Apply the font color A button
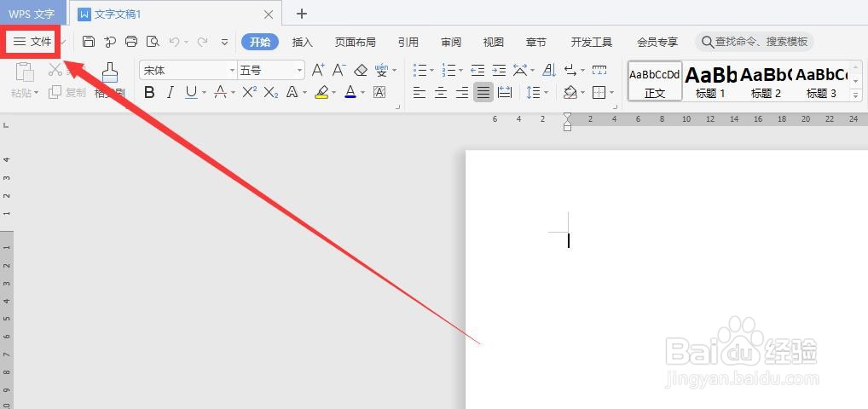The image size is (868, 409). click(x=350, y=92)
